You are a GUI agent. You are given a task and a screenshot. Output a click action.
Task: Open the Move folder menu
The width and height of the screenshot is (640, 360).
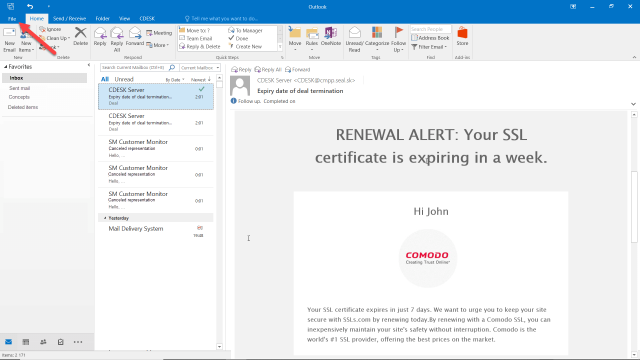coord(295,39)
